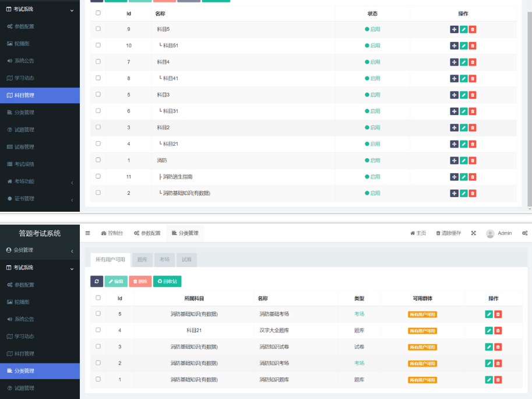Viewport: 532px width, 399px height.
Task: Expand the 证书管理 sidebar menu
Action: [x=40, y=199]
